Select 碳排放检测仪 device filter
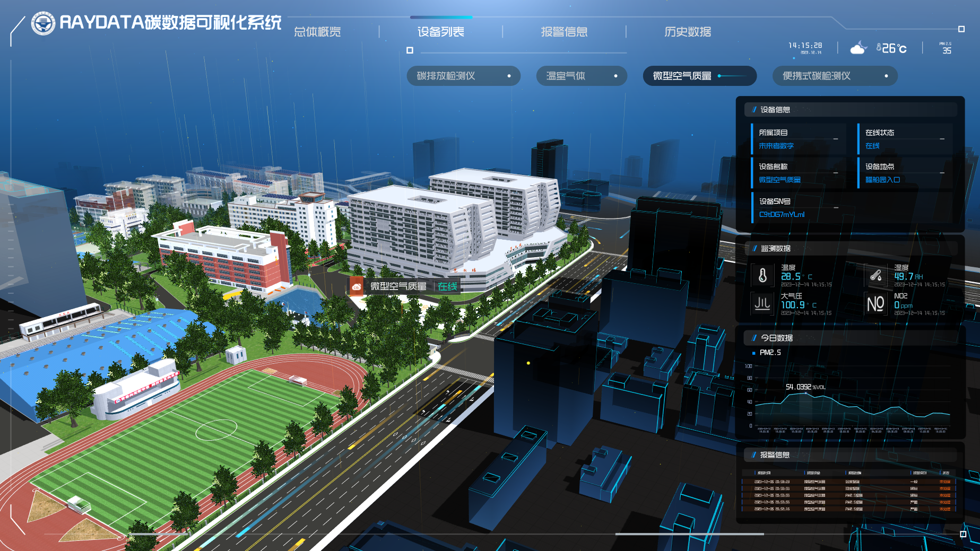 463,76
